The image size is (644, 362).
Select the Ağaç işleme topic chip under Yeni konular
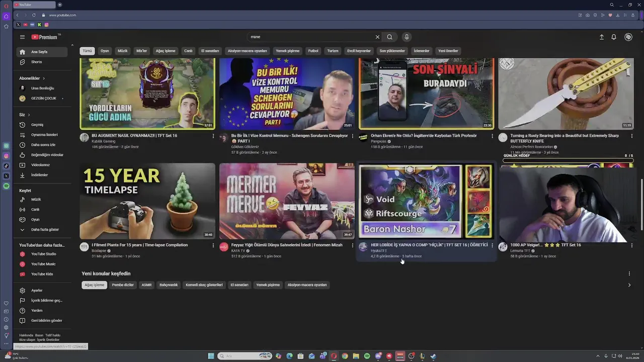click(x=94, y=285)
